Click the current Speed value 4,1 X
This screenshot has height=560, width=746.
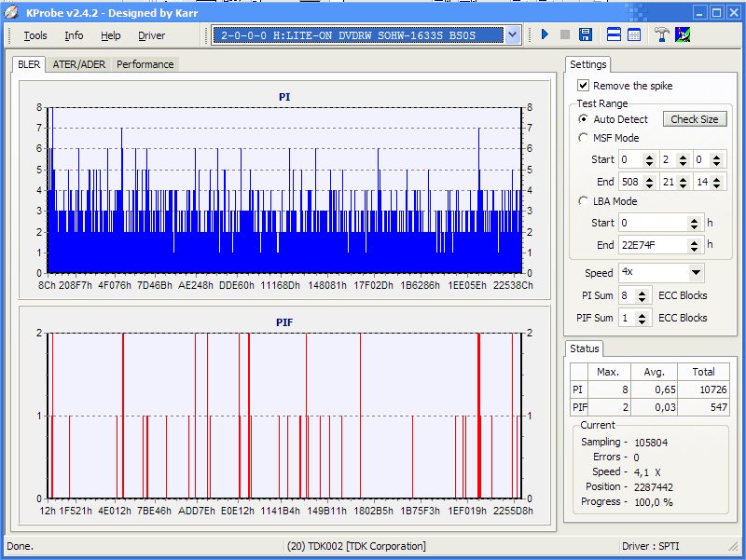[x=647, y=472]
